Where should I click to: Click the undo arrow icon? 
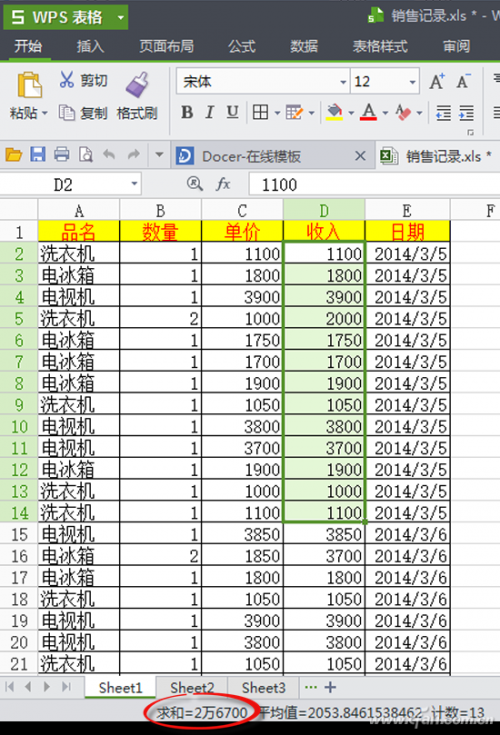point(109,154)
